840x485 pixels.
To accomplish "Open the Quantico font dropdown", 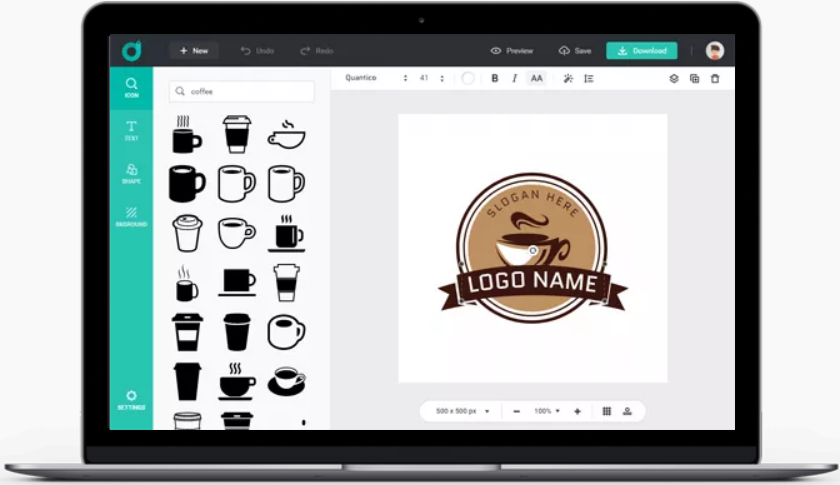I will 376,78.
